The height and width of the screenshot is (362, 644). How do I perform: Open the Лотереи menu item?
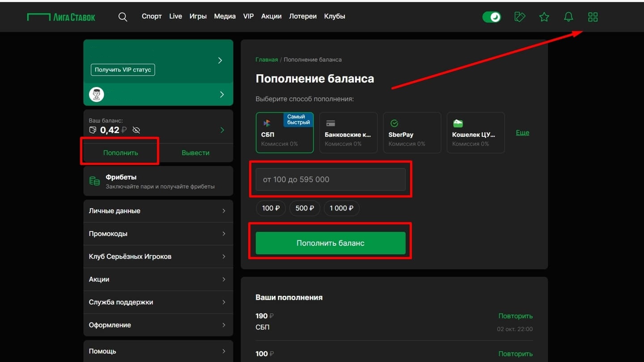(x=303, y=17)
